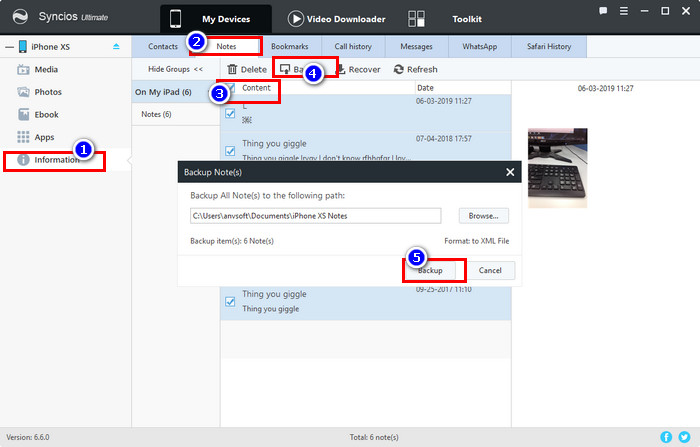
Task: Switch to the Call history tab
Action: 353,46
